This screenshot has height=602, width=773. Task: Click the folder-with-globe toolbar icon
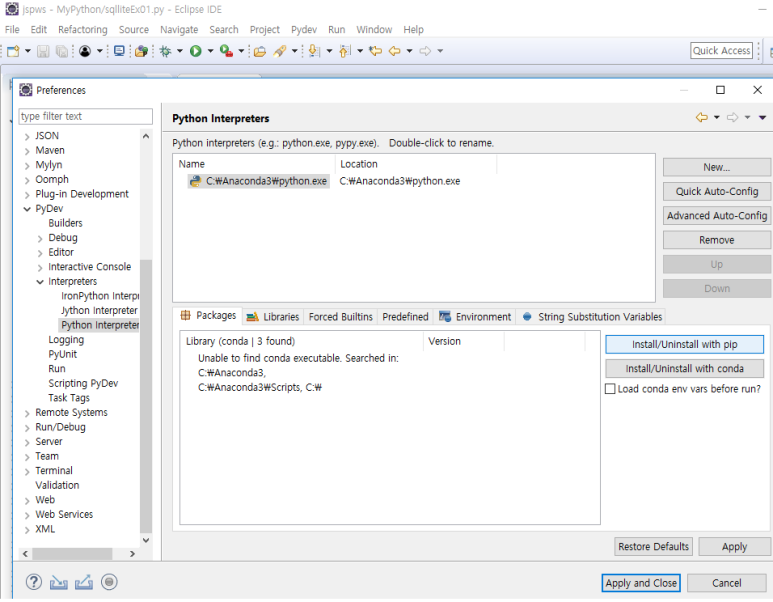tap(141, 51)
